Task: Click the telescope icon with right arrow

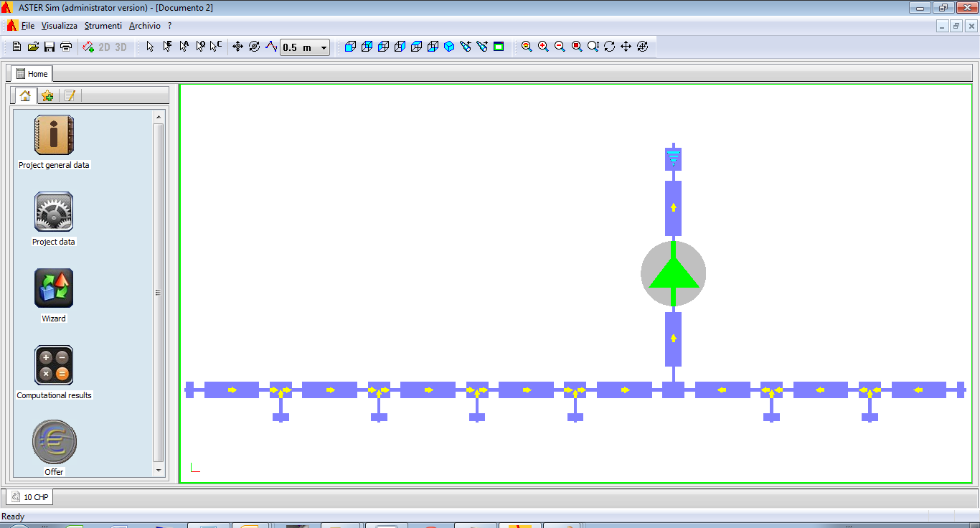Action: 482,47
